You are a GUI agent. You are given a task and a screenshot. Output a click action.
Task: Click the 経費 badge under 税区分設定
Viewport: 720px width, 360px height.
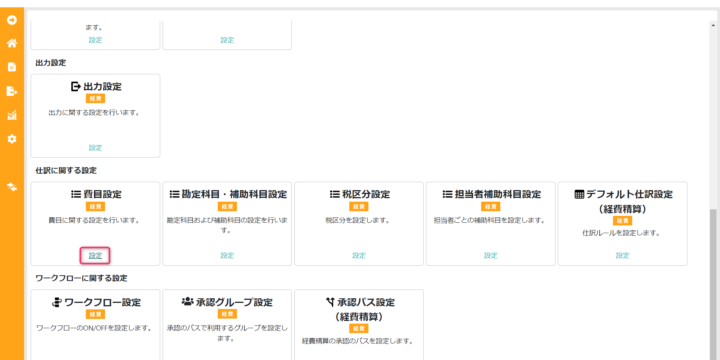point(359,207)
